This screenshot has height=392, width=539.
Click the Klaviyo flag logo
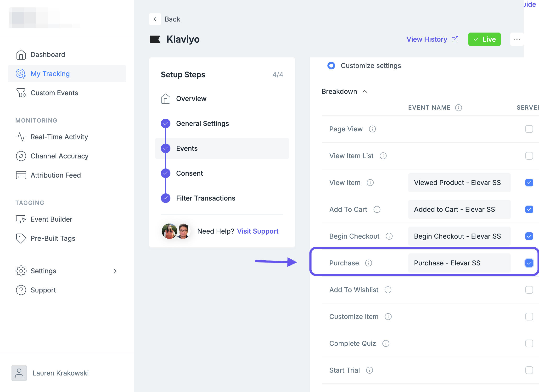(155, 39)
